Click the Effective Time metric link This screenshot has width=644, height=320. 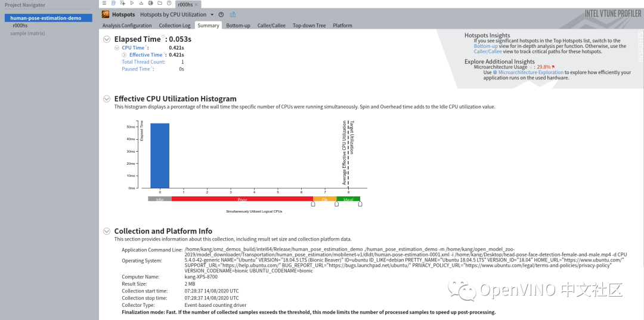pyautogui.click(x=146, y=55)
